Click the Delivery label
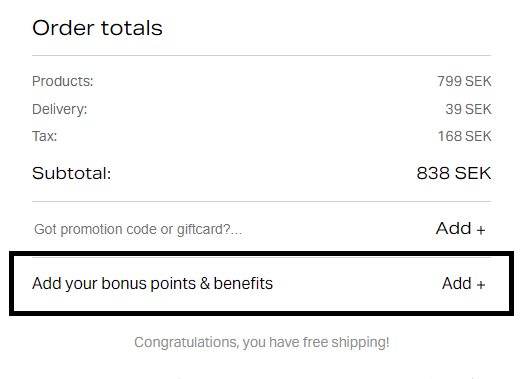521x379 pixels. 59,109
